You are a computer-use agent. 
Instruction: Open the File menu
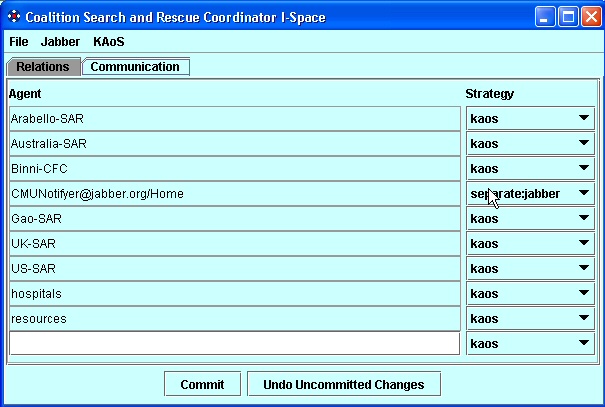(19, 42)
